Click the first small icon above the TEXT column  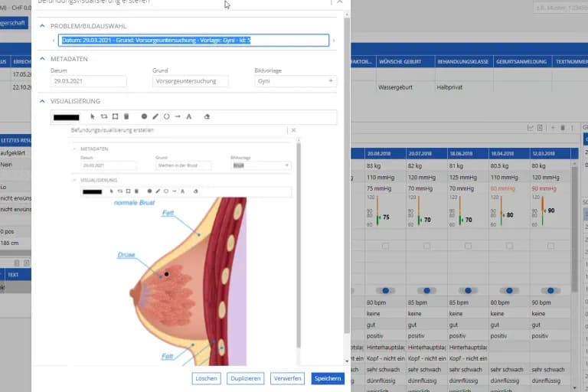click(17, 263)
